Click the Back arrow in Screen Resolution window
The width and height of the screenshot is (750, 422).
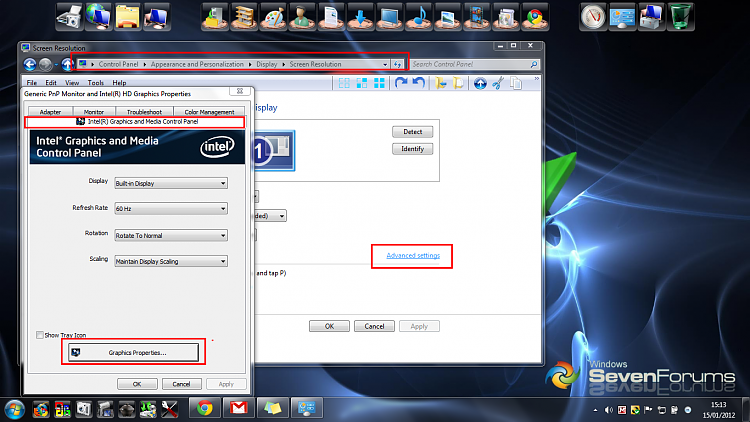coord(30,64)
